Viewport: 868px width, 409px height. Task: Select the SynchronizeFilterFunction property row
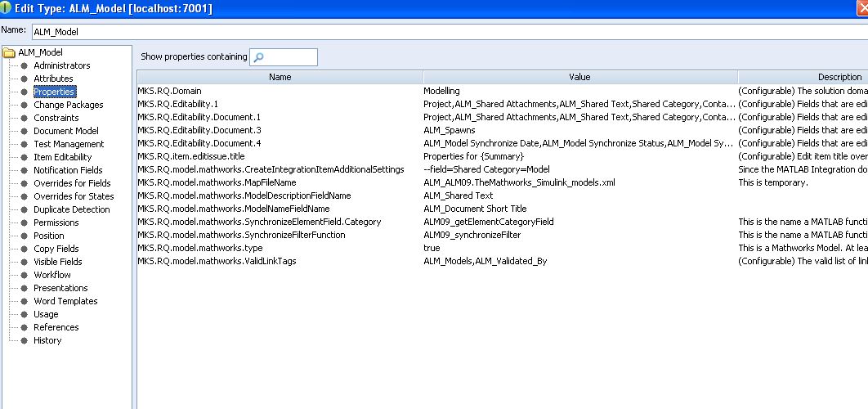[x=503, y=235]
